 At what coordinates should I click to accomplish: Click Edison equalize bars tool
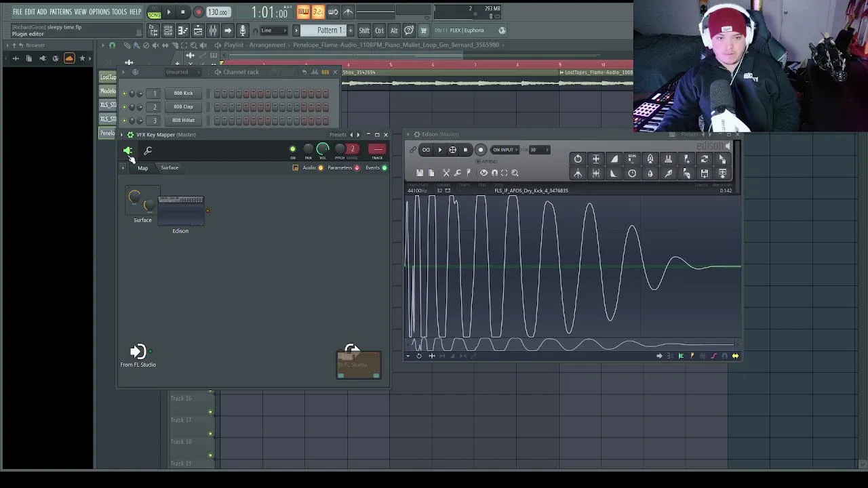(x=668, y=159)
